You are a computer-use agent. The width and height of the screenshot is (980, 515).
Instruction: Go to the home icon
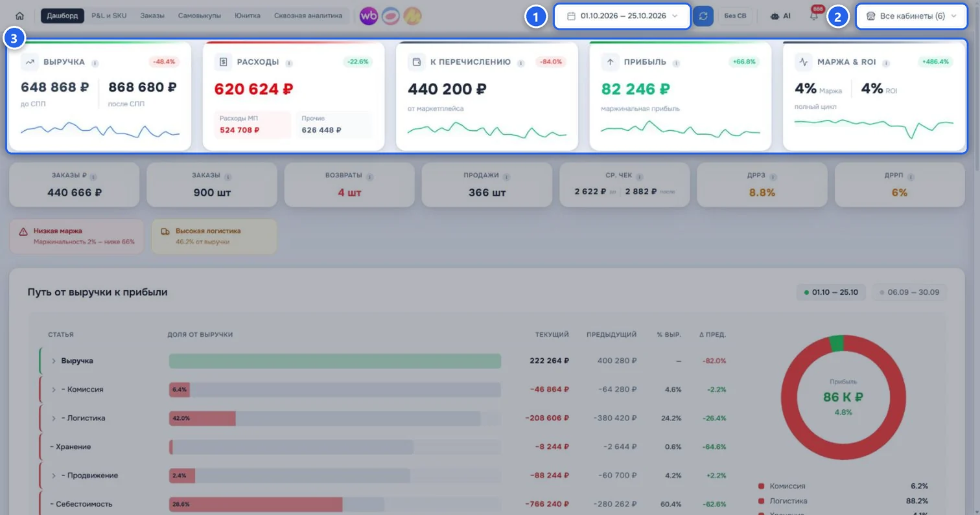click(x=19, y=16)
